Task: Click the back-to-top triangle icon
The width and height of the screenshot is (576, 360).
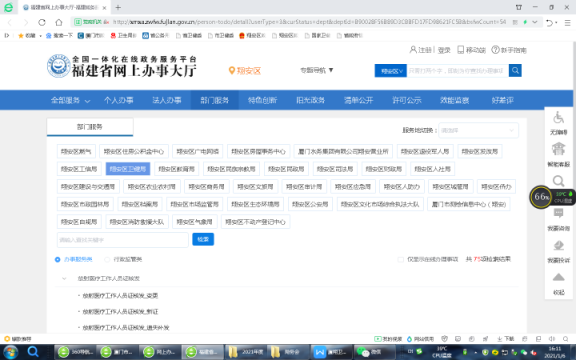Action: [558, 277]
